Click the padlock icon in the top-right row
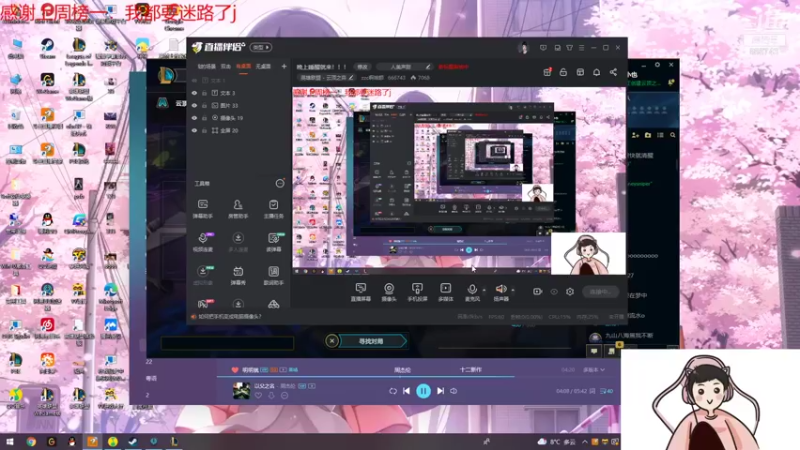 563,72
